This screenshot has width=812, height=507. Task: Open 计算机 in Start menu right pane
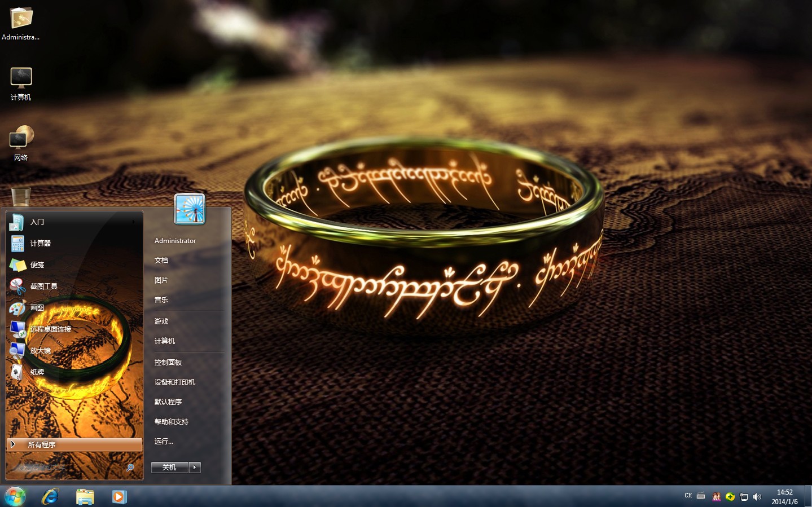[x=165, y=341]
